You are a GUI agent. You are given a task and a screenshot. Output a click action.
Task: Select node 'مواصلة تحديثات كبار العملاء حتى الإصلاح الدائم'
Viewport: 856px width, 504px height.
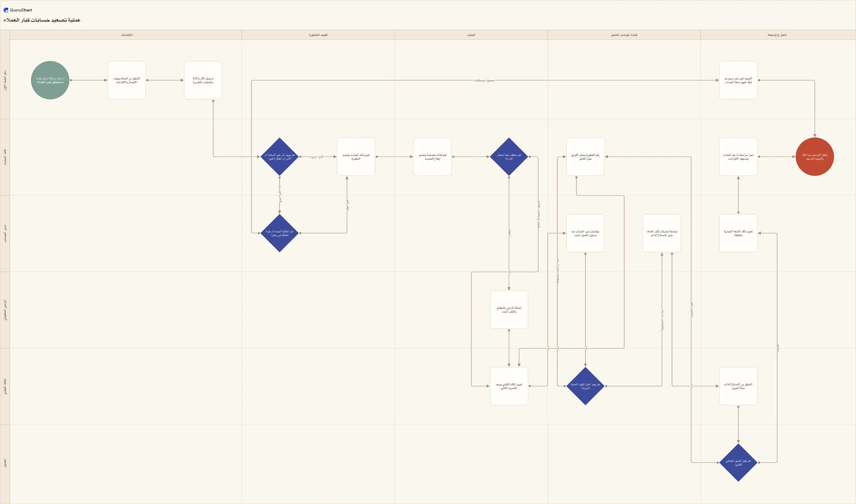[x=662, y=233]
